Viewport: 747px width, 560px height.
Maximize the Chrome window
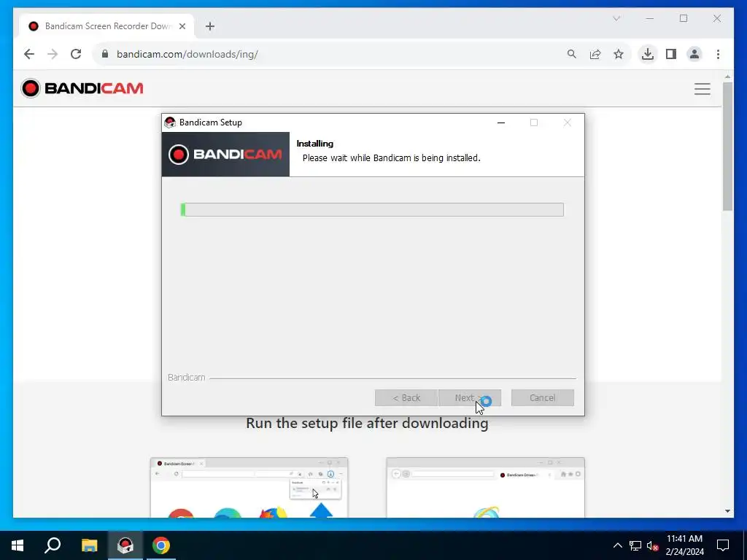click(x=684, y=18)
